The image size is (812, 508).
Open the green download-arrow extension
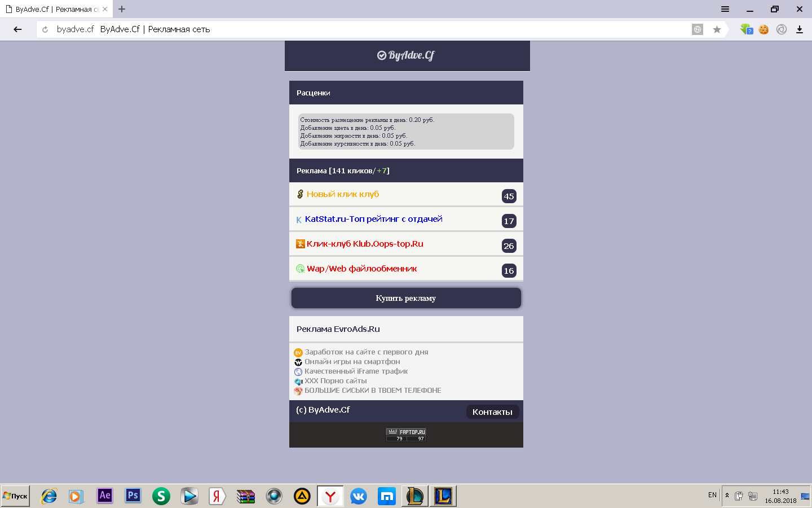[x=746, y=29]
